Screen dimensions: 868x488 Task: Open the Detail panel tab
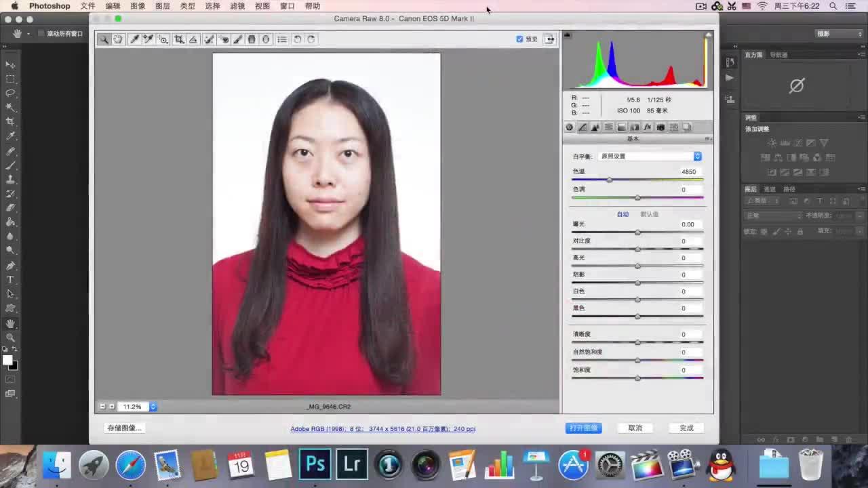(x=595, y=127)
